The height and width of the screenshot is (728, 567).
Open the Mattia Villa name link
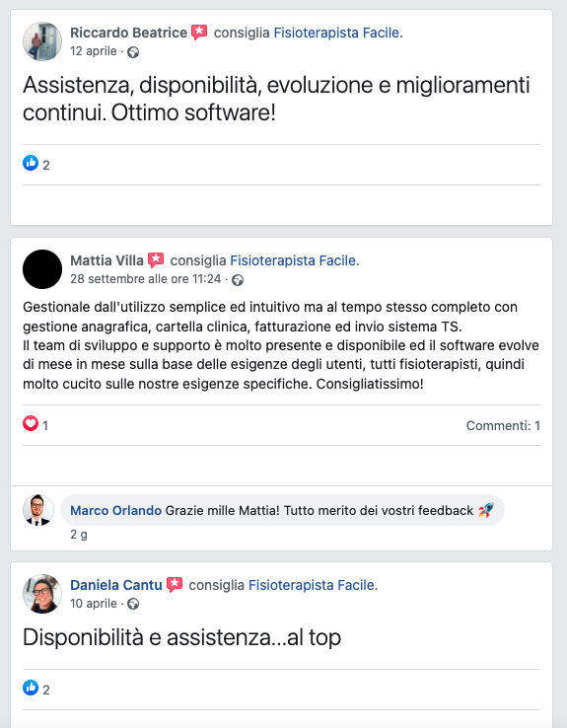tap(106, 260)
